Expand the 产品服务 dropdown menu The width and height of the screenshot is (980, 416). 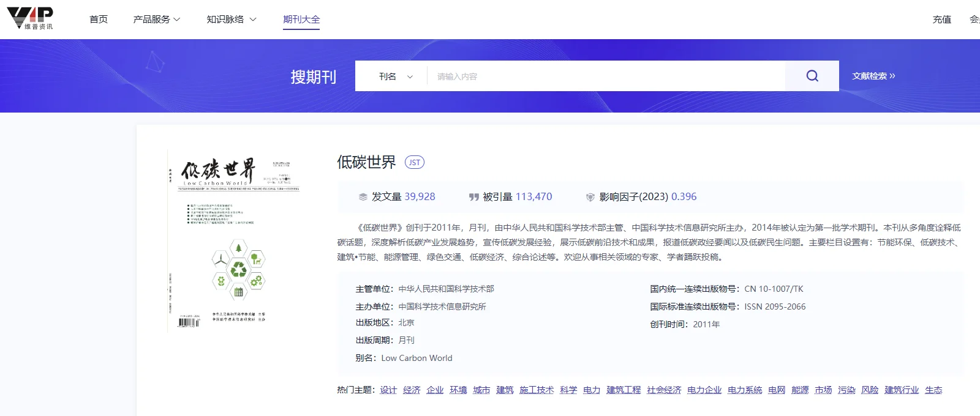[x=157, y=20]
